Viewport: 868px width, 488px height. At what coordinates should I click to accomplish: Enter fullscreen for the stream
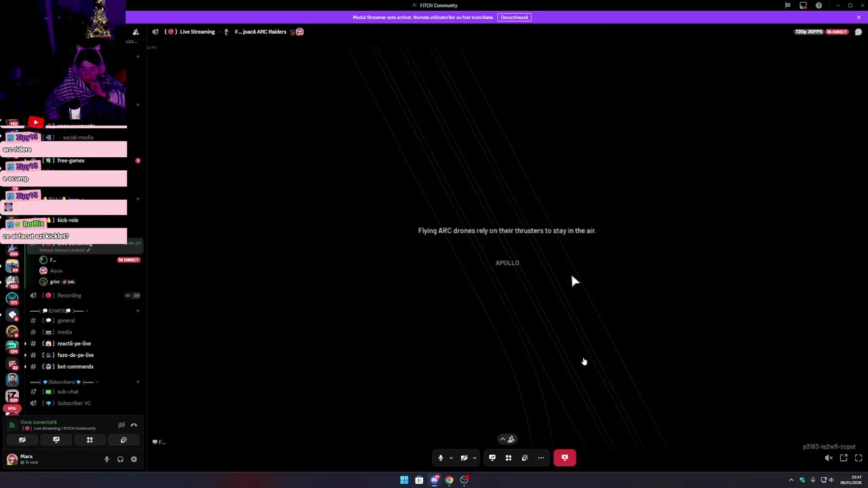pyautogui.click(x=859, y=458)
